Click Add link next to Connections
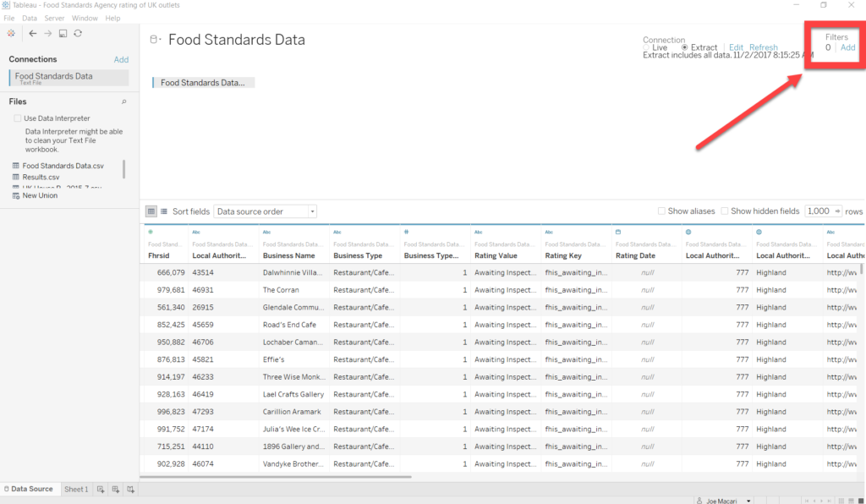 coord(121,60)
